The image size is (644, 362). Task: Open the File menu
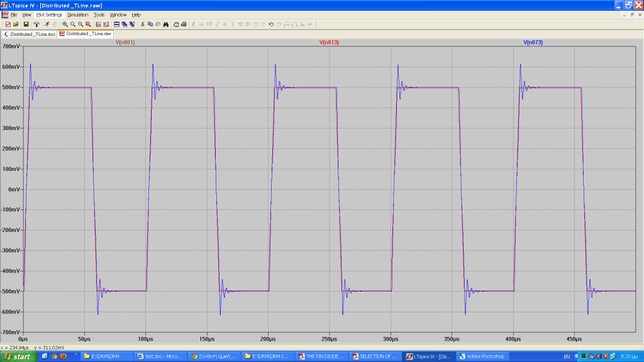(x=13, y=14)
